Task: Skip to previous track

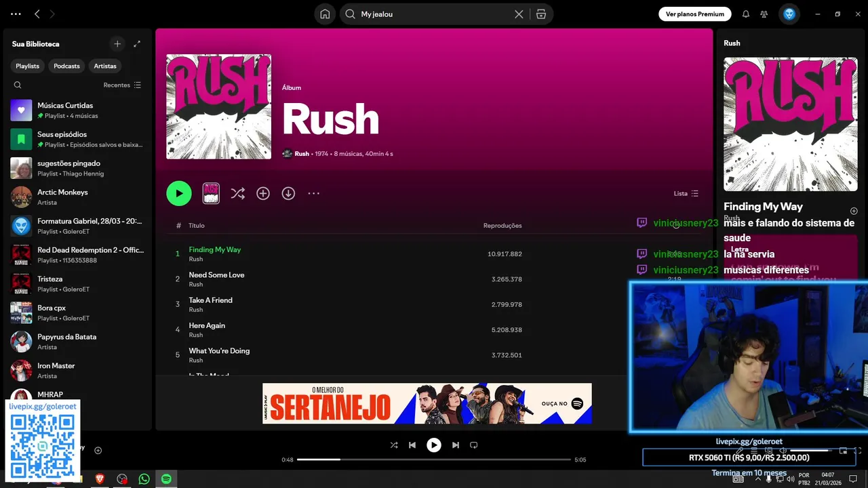Action: pyautogui.click(x=412, y=445)
